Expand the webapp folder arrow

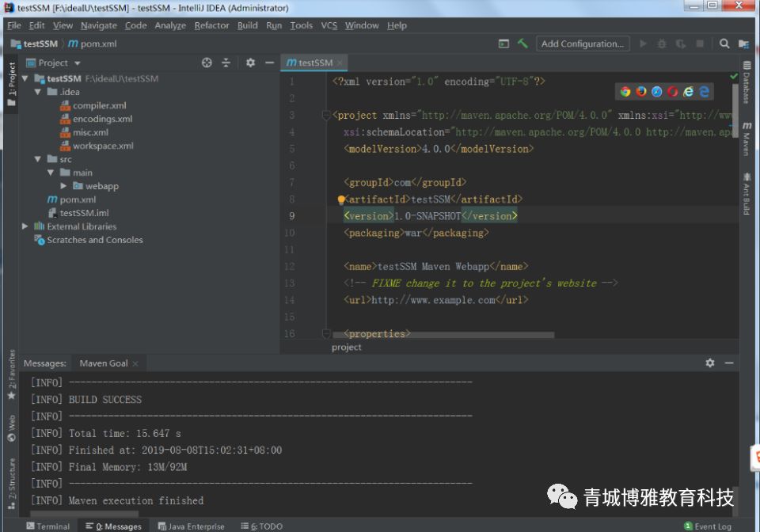[63, 185]
